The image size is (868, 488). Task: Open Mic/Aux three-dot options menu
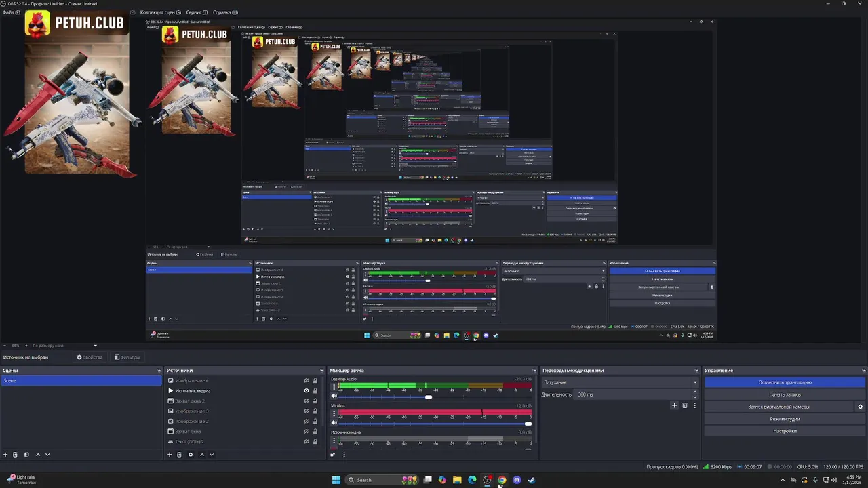333,414
